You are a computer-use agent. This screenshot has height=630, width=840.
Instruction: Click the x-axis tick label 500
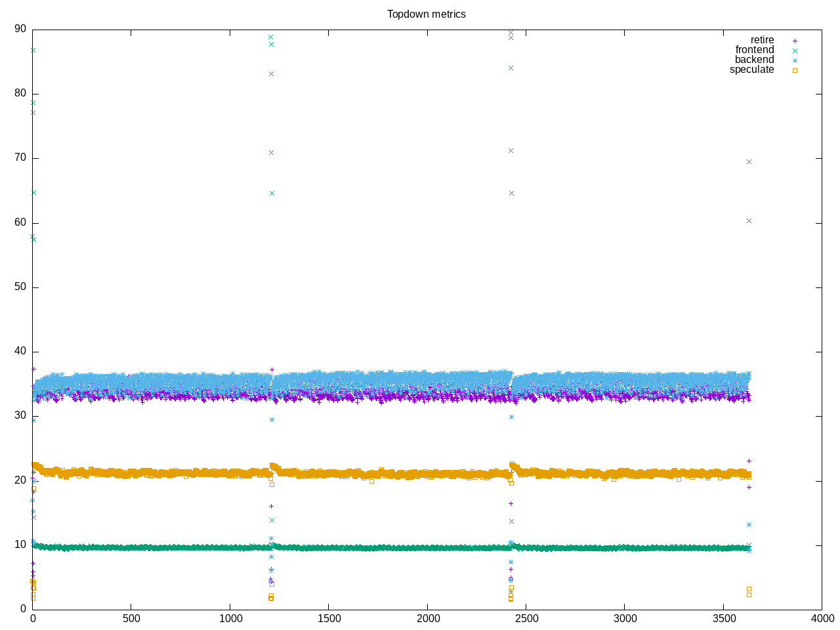pyautogui.click(x=131, y=619)
